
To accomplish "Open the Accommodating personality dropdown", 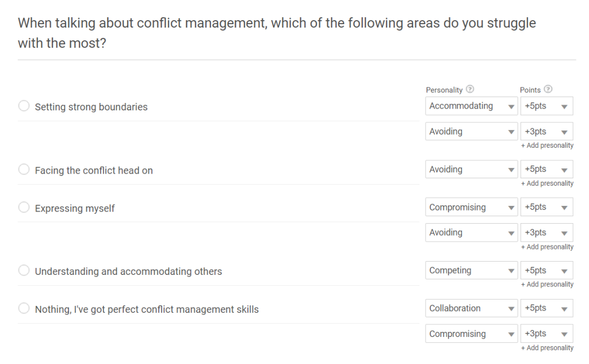I will click(471, 106).
